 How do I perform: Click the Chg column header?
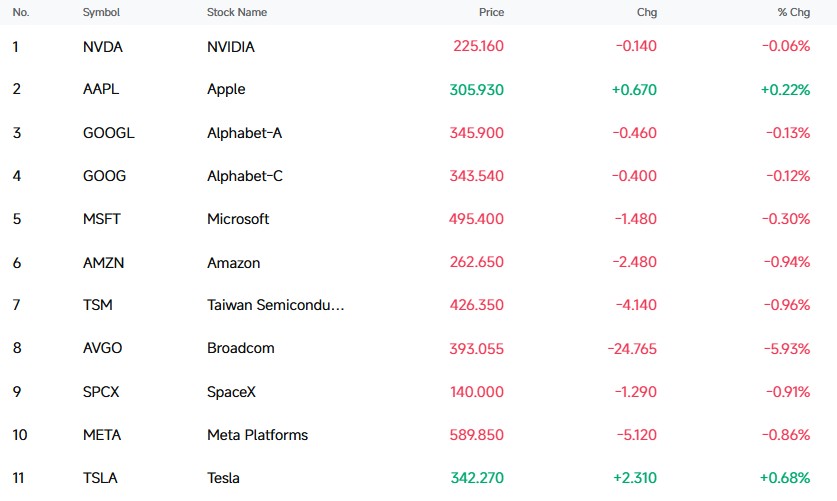[x=646, y=12]
